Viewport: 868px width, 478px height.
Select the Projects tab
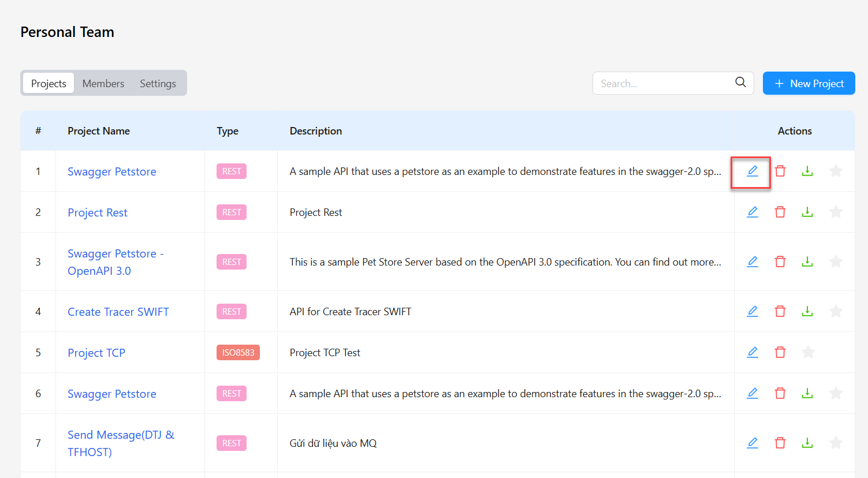(49, 83)
